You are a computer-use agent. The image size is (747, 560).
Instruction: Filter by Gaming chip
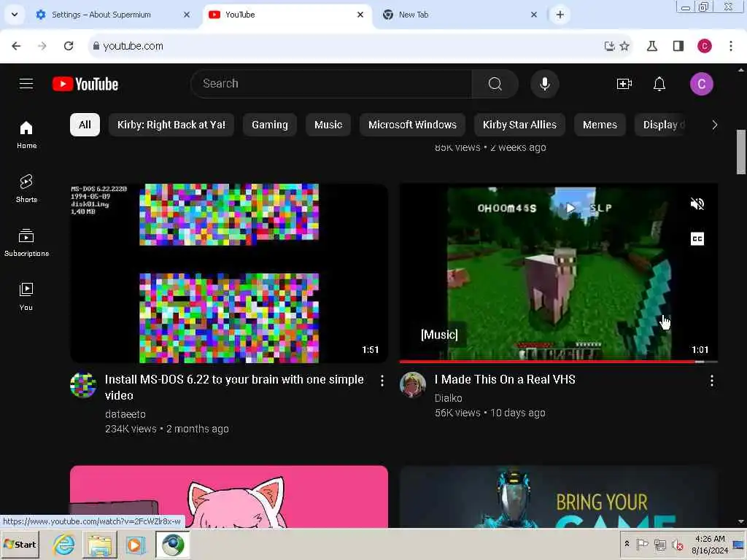click(270, 125)
